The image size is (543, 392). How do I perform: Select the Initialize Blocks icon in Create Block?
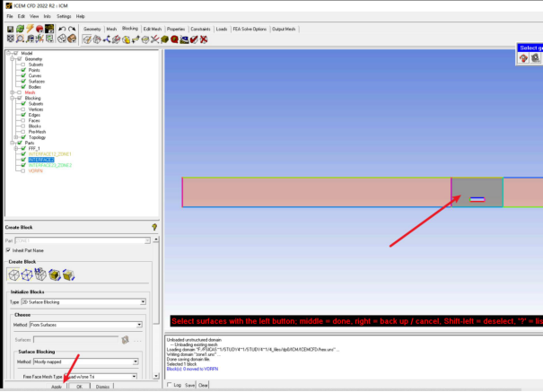point(13,275)
